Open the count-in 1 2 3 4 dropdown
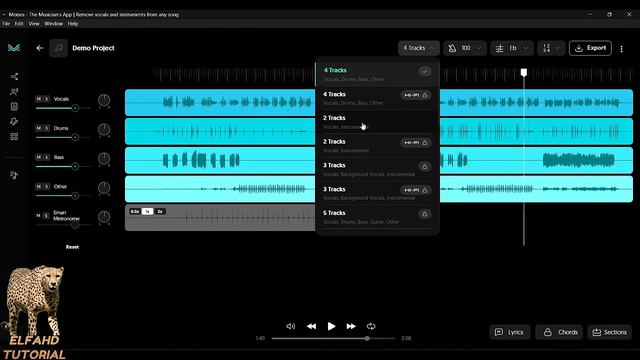Screen dimensions: 640x360 coord(551,48)
